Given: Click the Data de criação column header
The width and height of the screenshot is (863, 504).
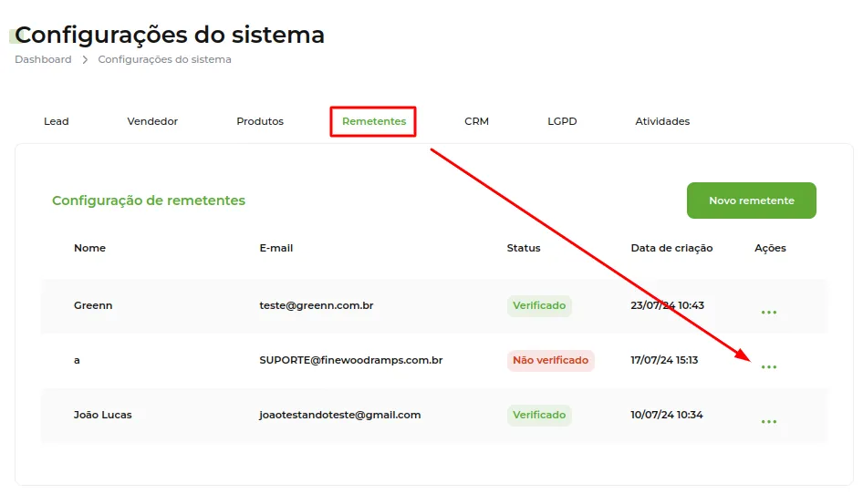Looking at the screenshot, I should [x=671, y=248].
